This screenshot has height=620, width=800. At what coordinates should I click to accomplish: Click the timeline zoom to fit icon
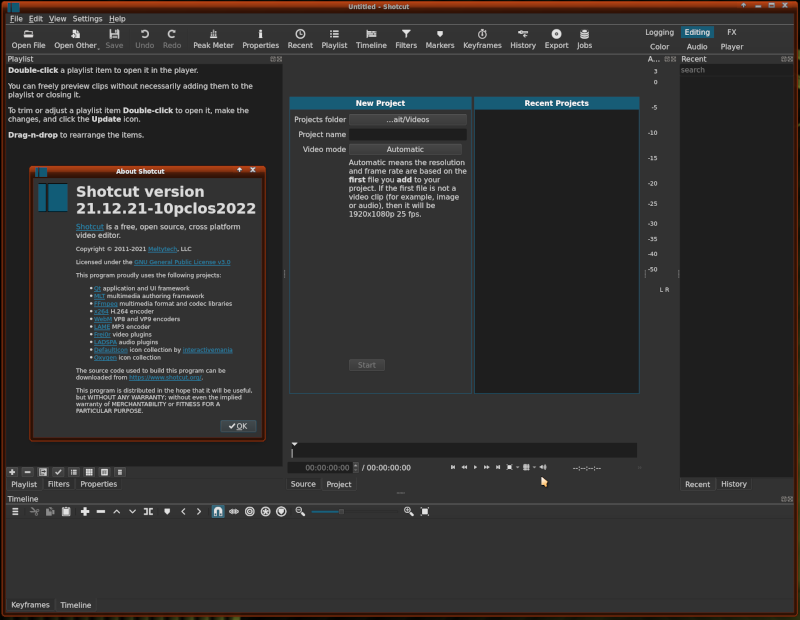click(x=425, y=511)
